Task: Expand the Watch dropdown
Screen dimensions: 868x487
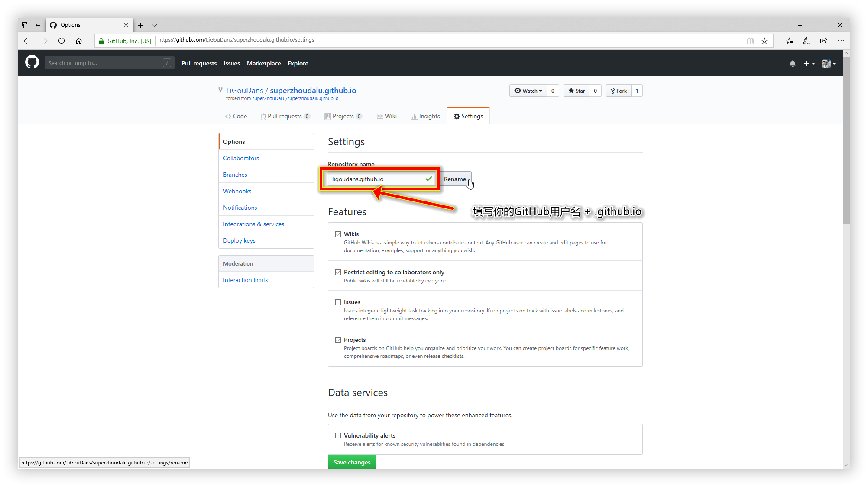Action: click(528, 91)
